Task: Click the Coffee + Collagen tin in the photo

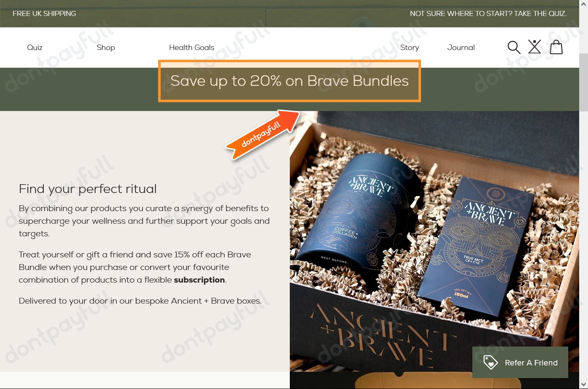Action: point(364,223)
